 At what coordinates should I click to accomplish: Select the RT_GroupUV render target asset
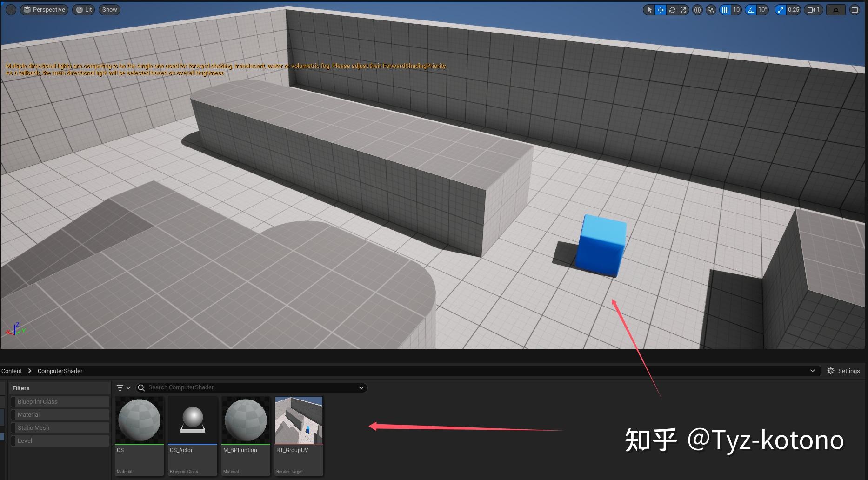(299, 420)
